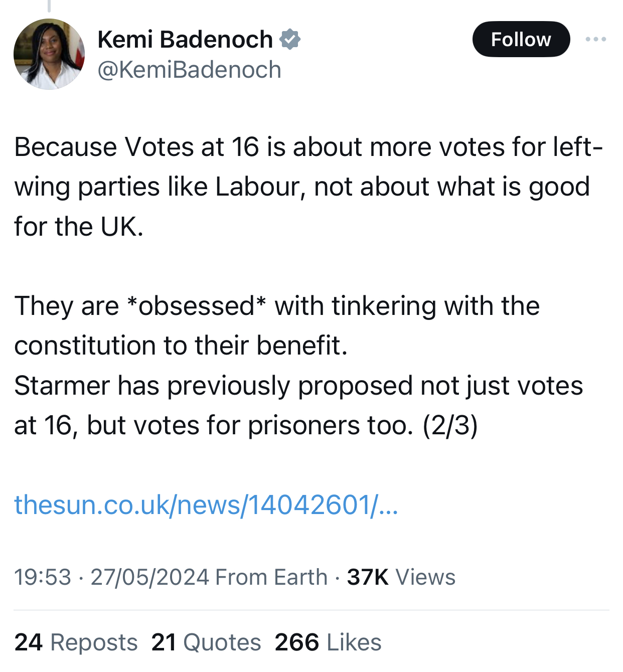Screen dimensions: 623x672
Task: Open the tweet's more options menu
Action: pyautogui.click(x=595, y=39)
